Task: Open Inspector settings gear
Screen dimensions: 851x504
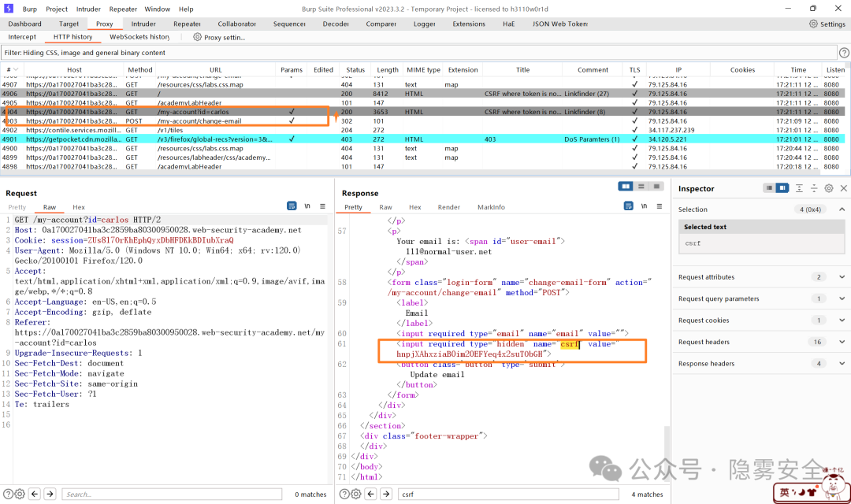Action: pyautogui.click(x=829, y=188)
